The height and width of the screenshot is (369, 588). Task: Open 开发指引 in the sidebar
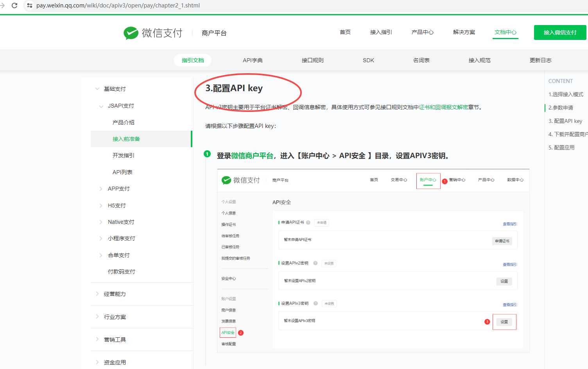[124, 155]
